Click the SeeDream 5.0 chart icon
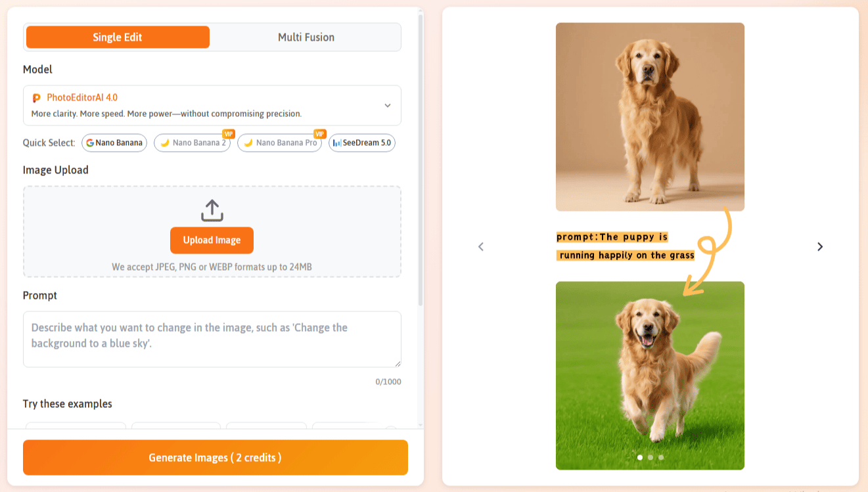This screenshot has height=492, width=868. tap(337, 143)
